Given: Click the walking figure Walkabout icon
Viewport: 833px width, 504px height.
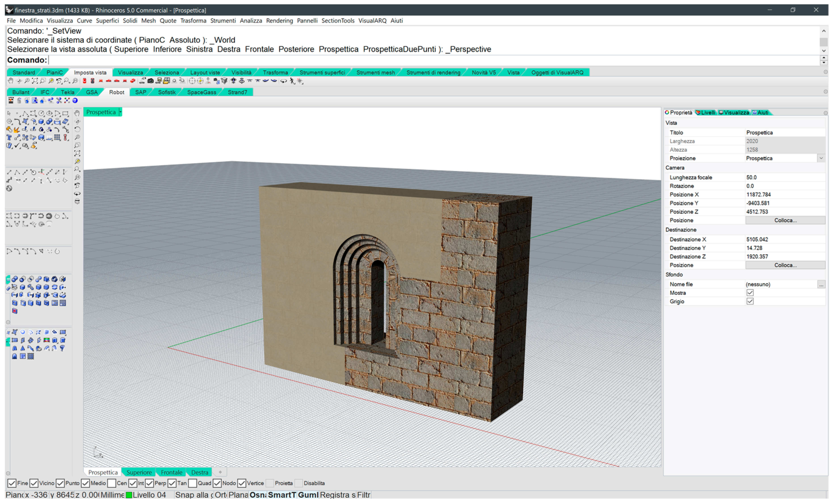Looking at the screenshot, I should coord(292,81).
